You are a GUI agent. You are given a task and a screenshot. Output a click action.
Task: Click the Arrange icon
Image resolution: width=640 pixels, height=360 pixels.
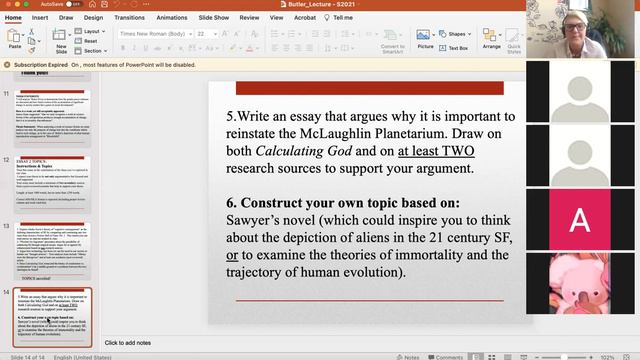click(489, 34)
